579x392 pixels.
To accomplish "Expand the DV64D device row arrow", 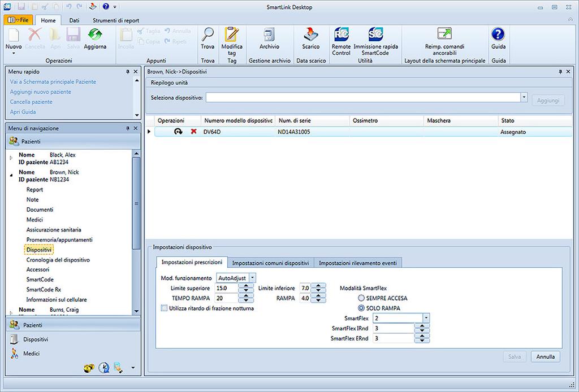I will (149, 131).
